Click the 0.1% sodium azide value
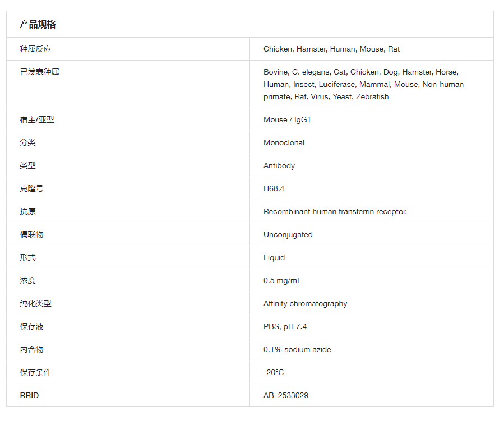 pos(297,350)
